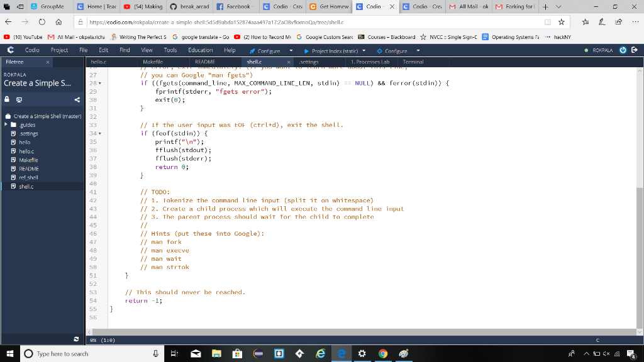Open the Help menu
The width and height of the screenshot is (644, 362).
[230, 50]
